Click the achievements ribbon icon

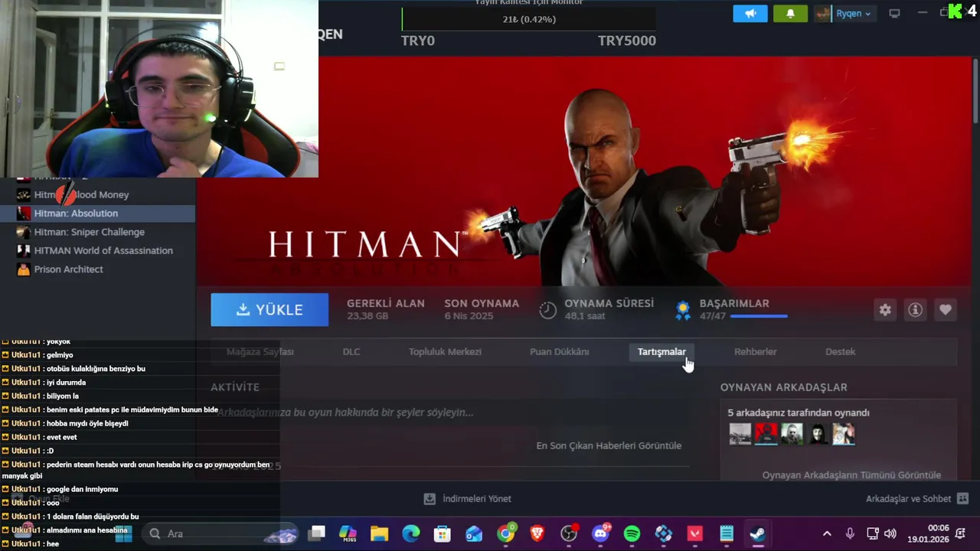(x=683, y=310)
